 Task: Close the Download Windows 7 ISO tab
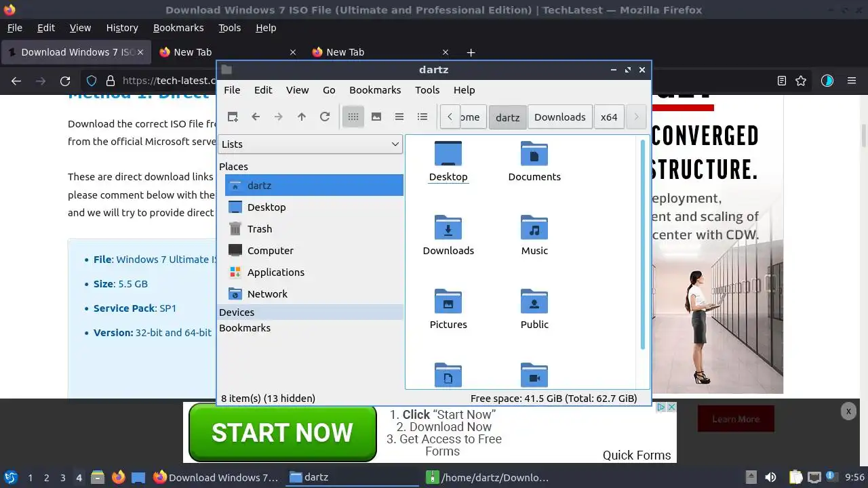point(140,52)
